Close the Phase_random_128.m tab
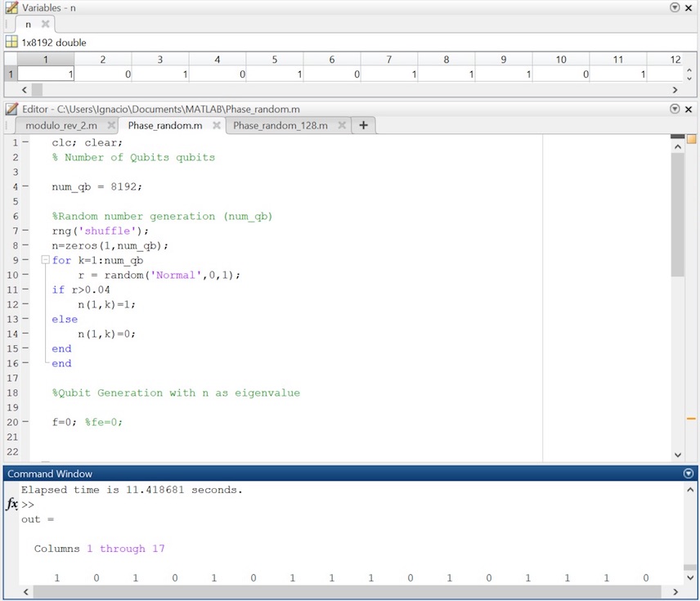 (x=342, y=126)
